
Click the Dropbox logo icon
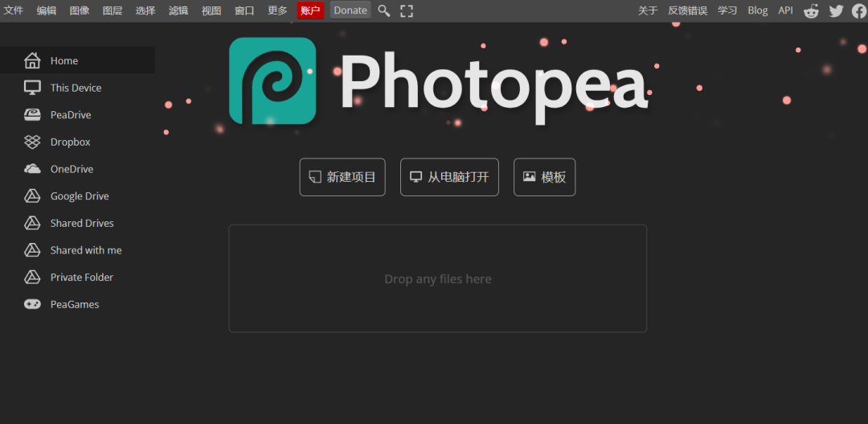coord(33,142)
